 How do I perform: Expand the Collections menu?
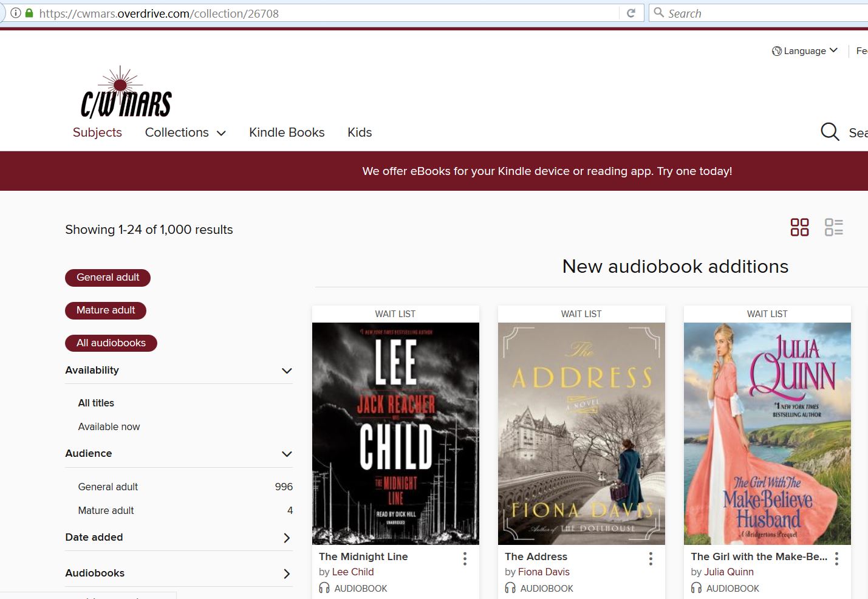pos(185,132)
